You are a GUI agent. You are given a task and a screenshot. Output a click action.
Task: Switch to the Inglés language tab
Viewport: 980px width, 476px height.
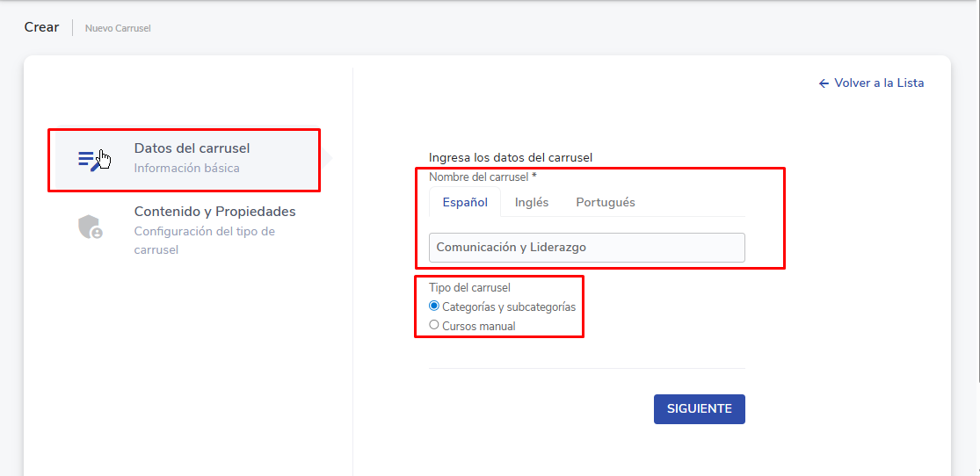pos(532,202)
